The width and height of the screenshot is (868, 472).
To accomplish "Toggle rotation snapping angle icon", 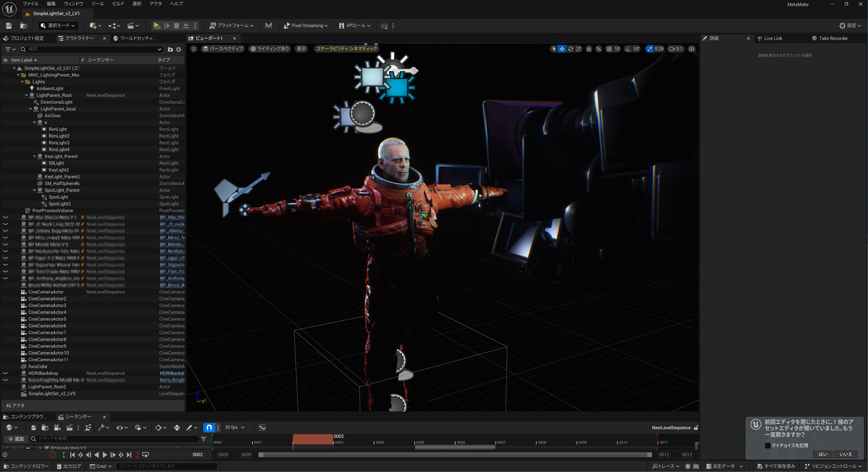I will (628, 49).
